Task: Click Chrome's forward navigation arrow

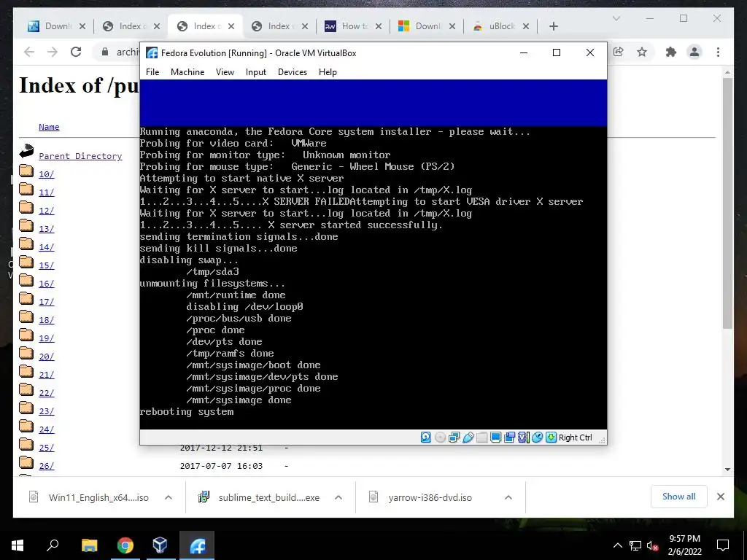Action: 53,52
